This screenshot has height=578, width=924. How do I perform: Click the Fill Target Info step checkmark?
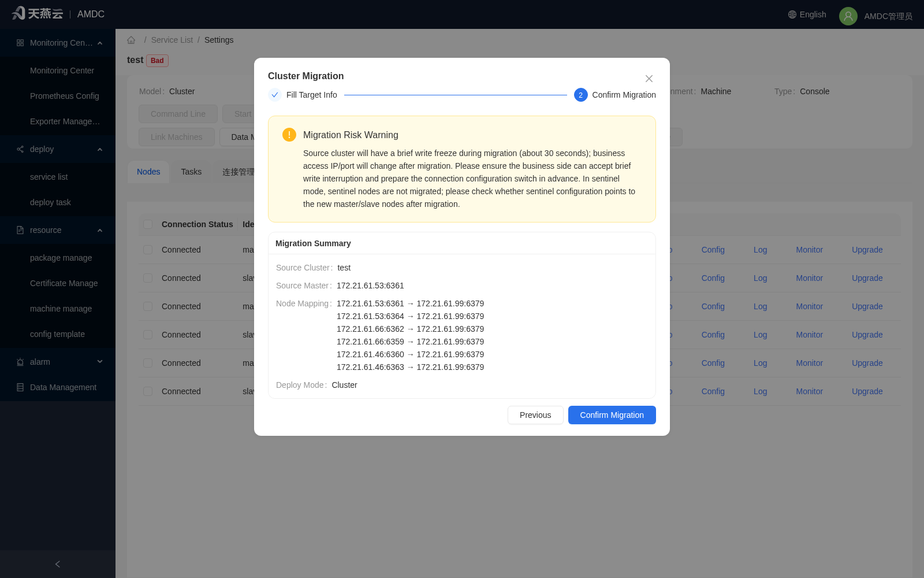tap(275, 95)
